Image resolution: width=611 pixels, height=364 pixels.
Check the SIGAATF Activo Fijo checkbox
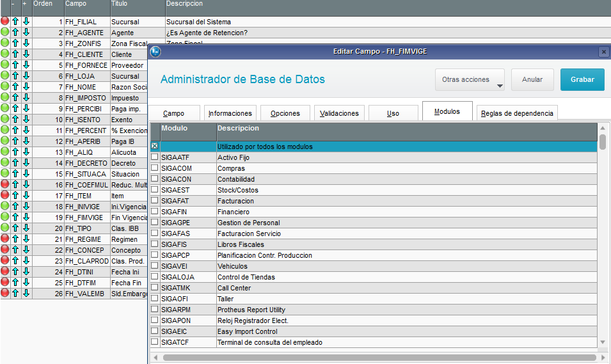pos(155,157)
